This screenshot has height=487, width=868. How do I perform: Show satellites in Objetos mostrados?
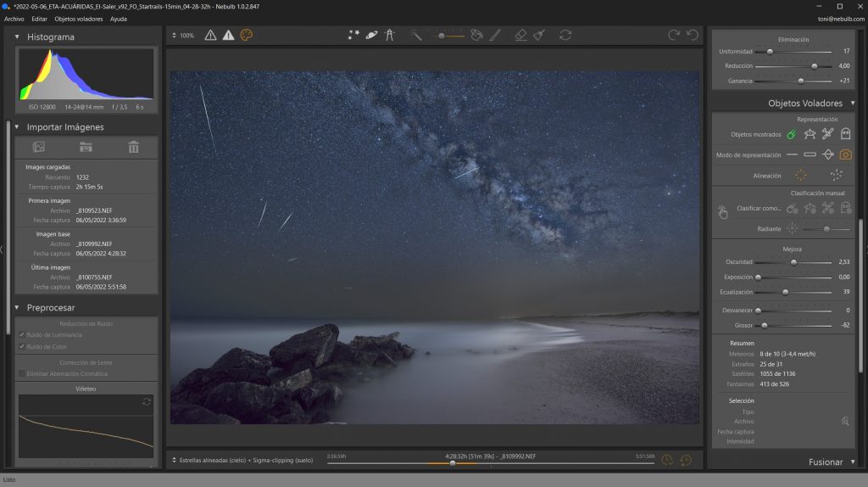(x=827, y=134)
